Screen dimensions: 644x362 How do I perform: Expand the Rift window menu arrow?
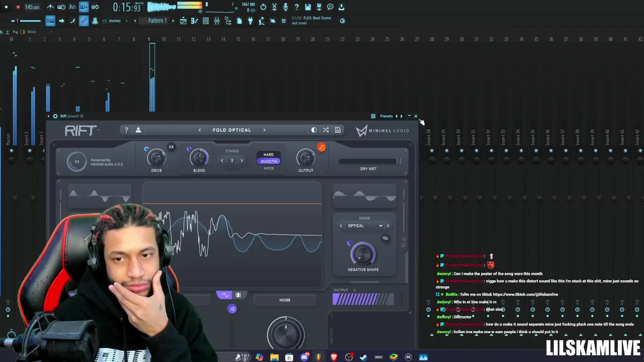(49, 116)
